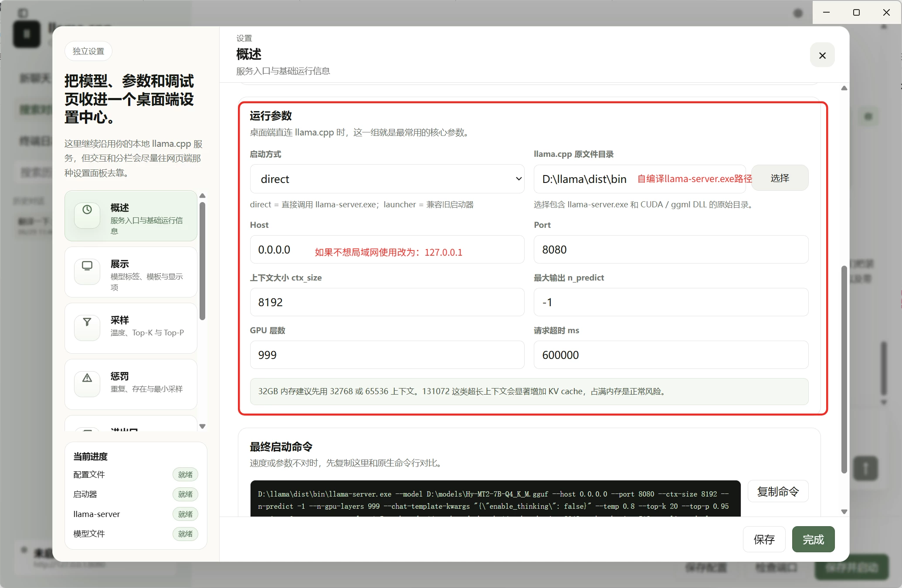Click the 独立设置 pill label
Screen dimensions: 902x588
click(x=88, y=51)
